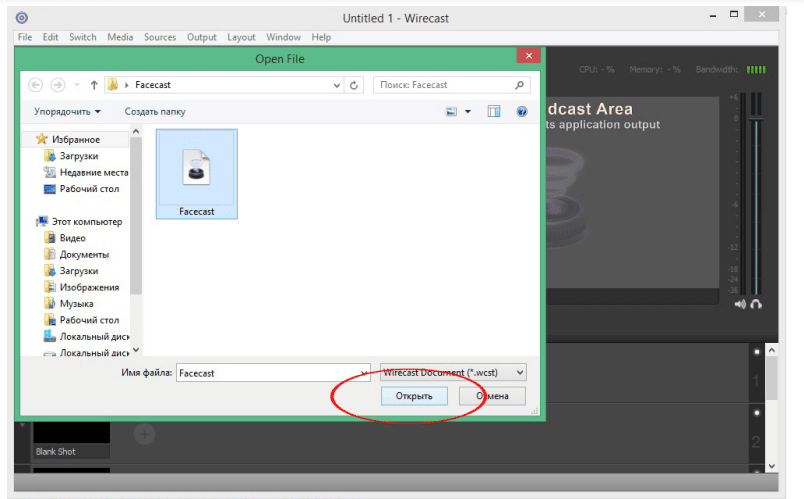Click the Wirecast application icon in the title bar
The height and width of the screenshot is (499, 804).
(x=22, y=18)
